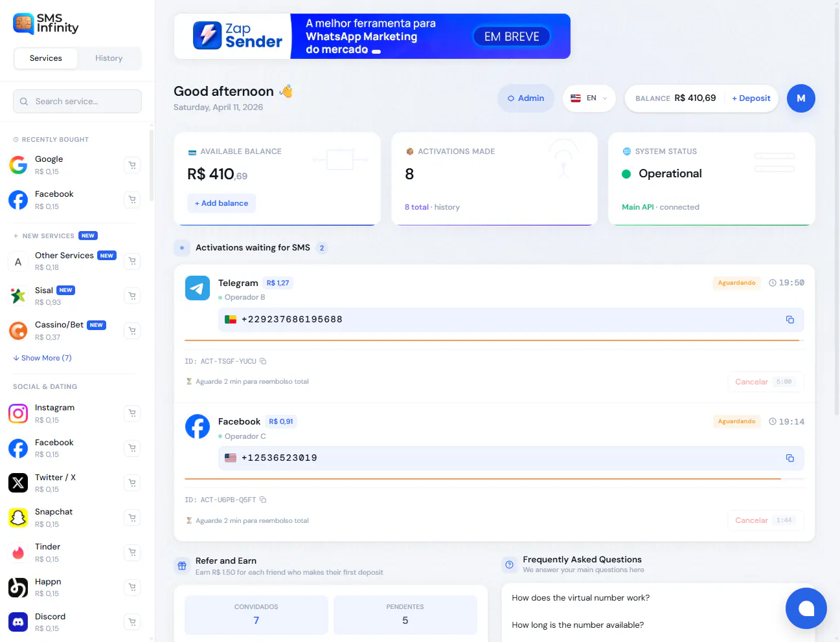Image resolution: width=840 pixels, height=642 pixels.
Task: Open the M user avatar menu
Action: pyautogui.click(x=800, y=98)
